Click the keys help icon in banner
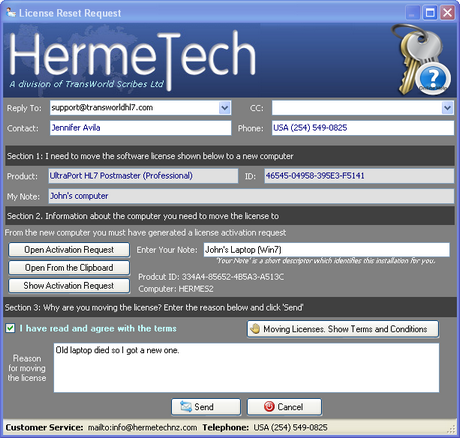 click(422, 60)
